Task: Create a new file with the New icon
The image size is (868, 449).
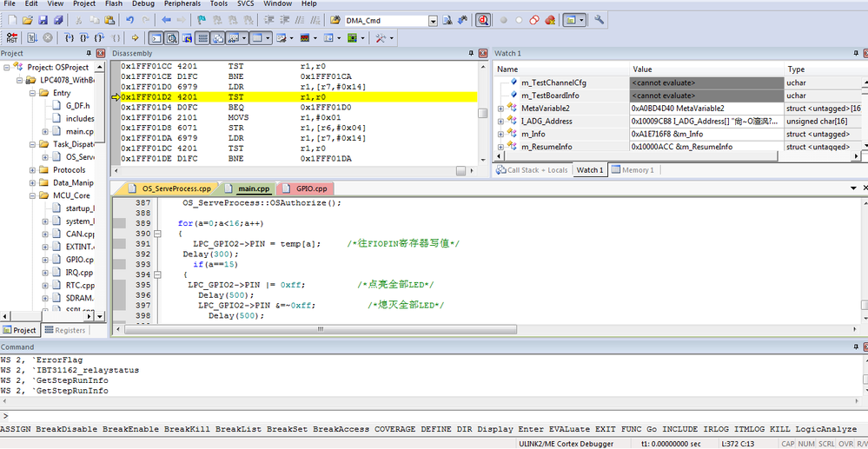Action: point(12,21)
